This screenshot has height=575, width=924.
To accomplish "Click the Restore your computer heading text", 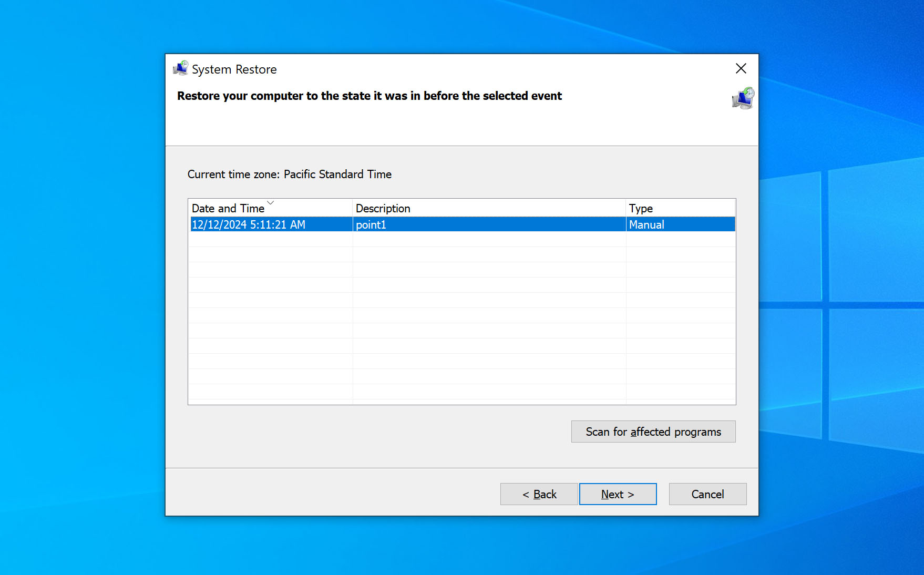I will [369, 96].
